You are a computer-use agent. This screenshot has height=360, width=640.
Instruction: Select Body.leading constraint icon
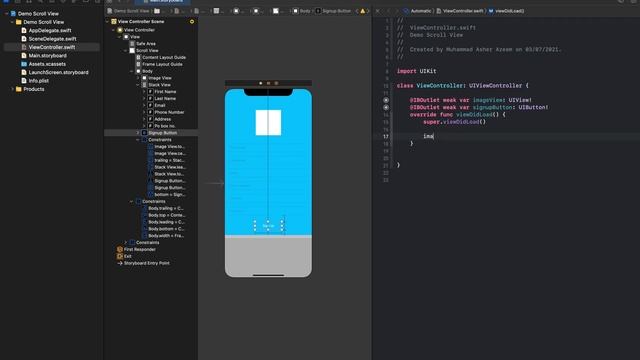(144, 222)
